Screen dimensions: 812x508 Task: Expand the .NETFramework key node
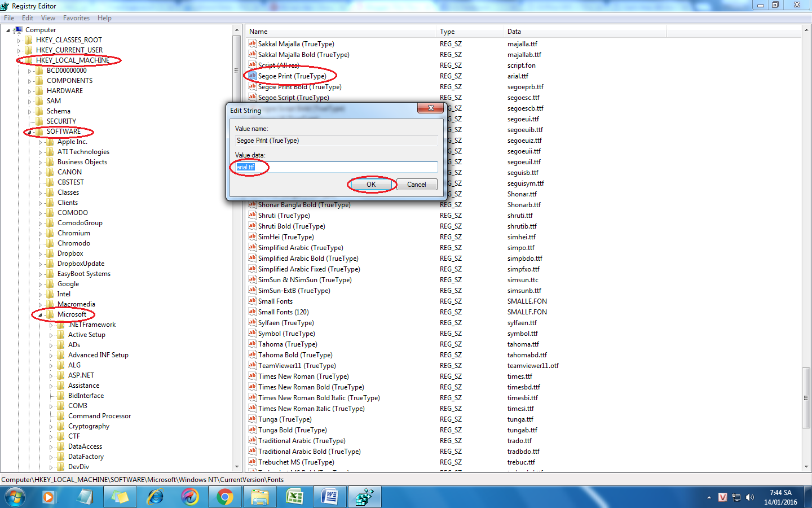(51, 325)
